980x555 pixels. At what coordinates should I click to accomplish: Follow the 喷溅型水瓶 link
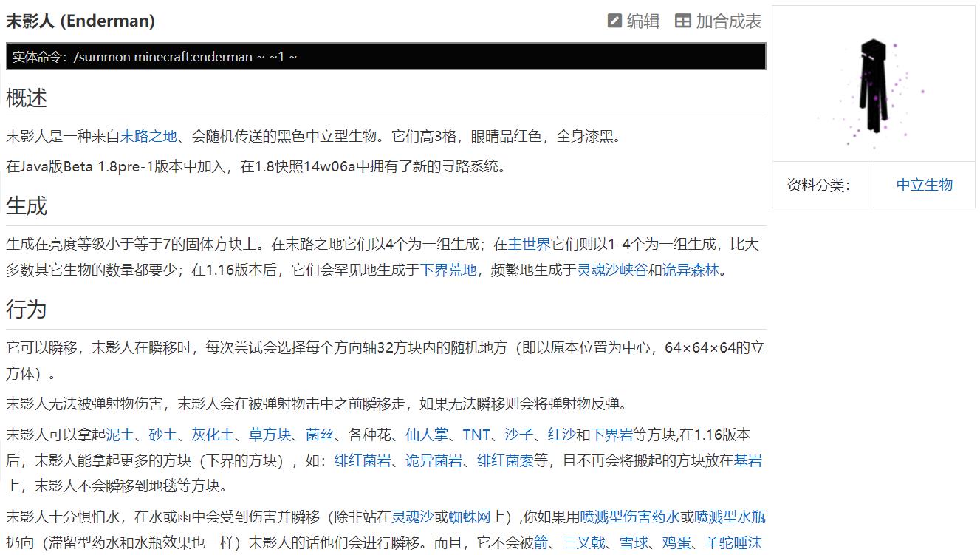[x=730, y=517]
